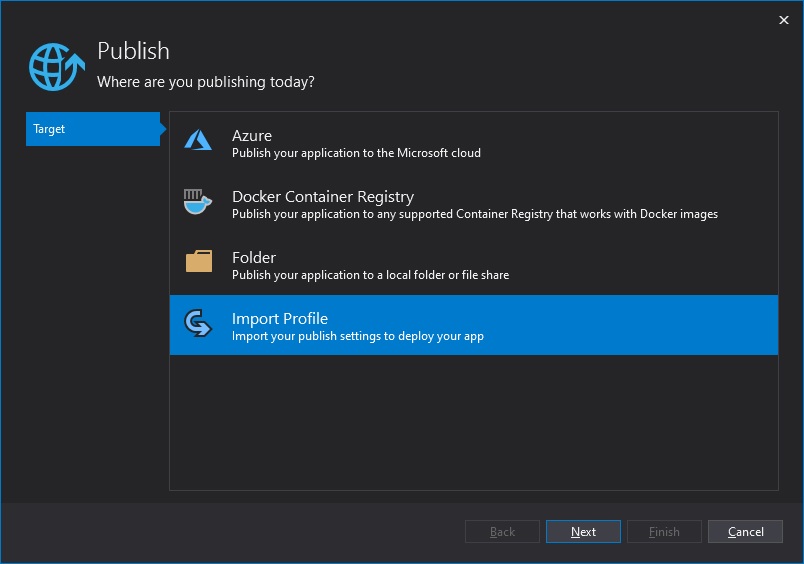Viewport: 804px width, 564px height.
Task: Click 'Publish your application to a local folder or file share'
Action: click(371, 275)
